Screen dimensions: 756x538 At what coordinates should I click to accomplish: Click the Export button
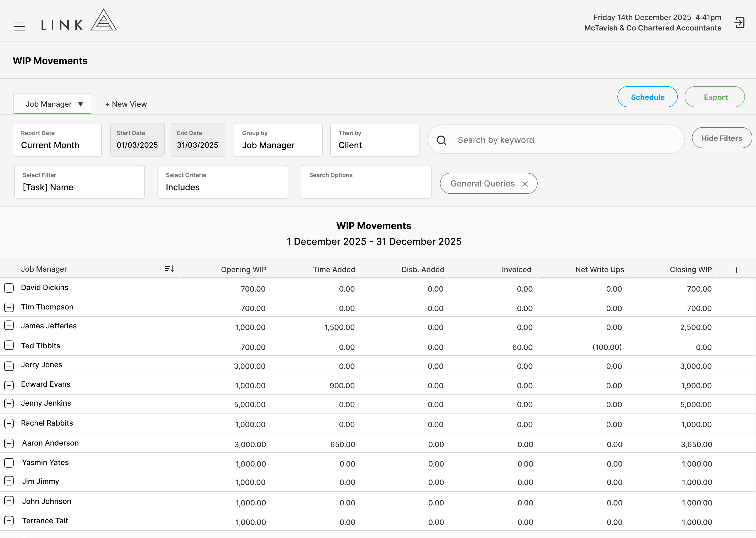tap(715, 97)
